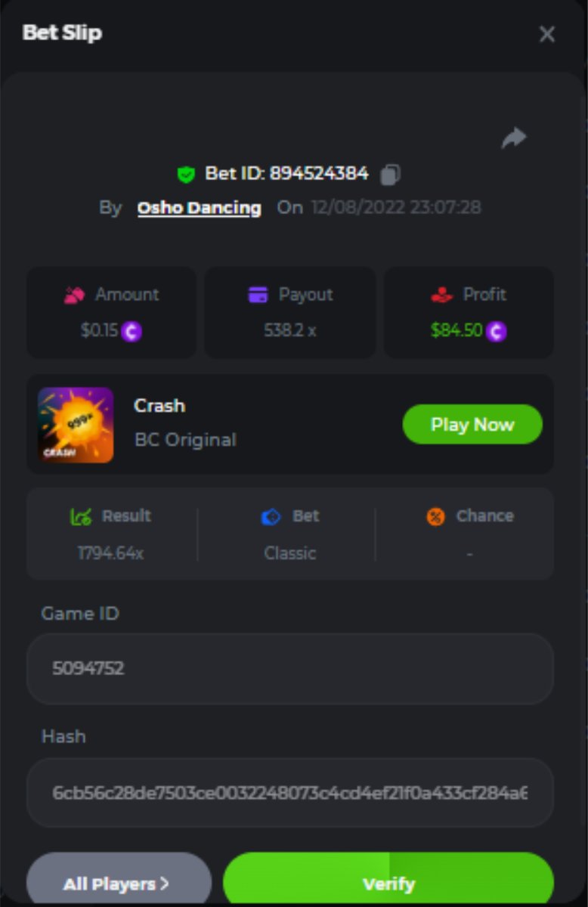Screen dimensions: 588x907
Task: Click the purple coin beside $0.15
Action: [132, 331]
